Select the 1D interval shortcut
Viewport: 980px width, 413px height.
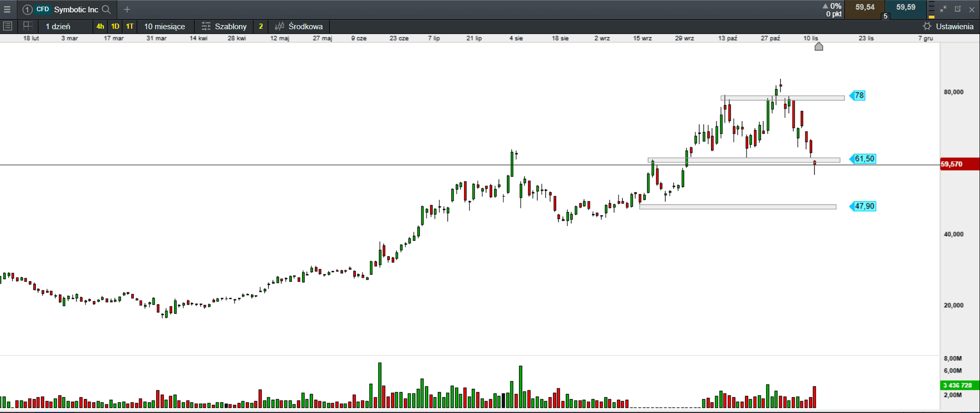(115, 26)
